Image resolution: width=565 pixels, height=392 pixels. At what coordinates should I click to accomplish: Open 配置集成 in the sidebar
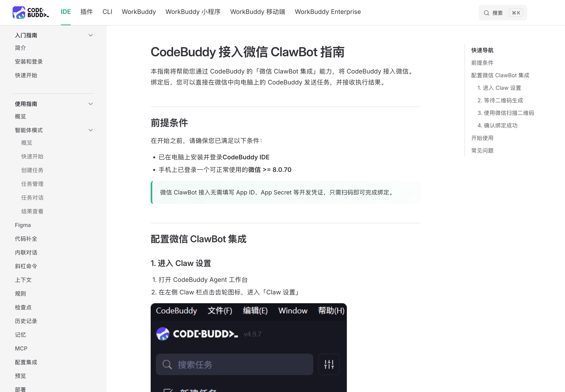(26, 362)
